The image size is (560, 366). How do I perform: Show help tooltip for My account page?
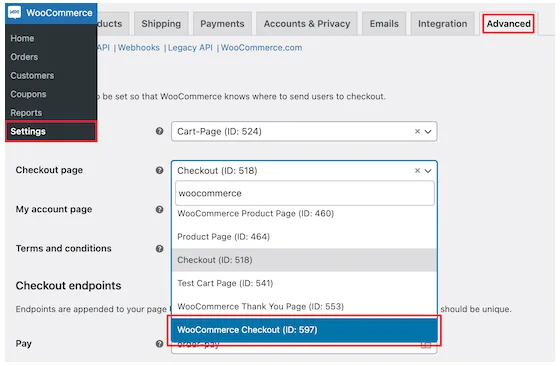click(159, 210)
